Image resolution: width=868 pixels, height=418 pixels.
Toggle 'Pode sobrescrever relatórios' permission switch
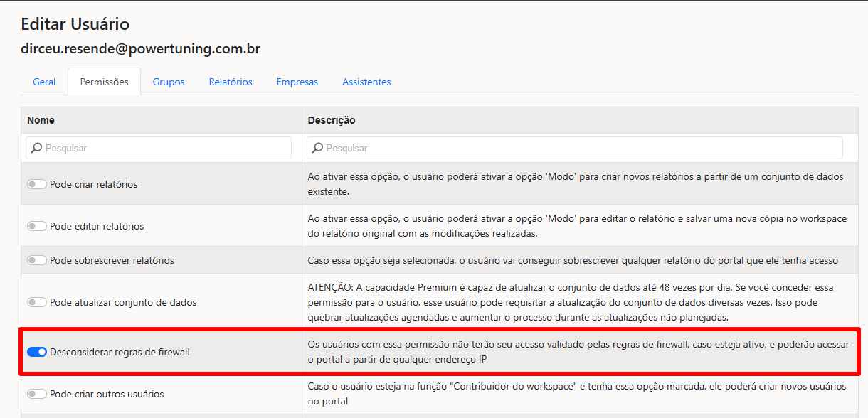click(37, 260)
